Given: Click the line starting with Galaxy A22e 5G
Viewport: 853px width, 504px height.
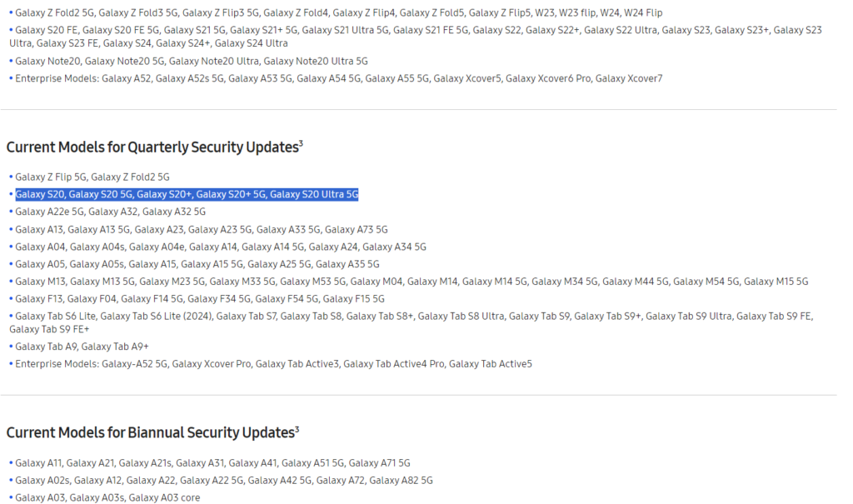Looking at the screenshot, I should (110, 212).
